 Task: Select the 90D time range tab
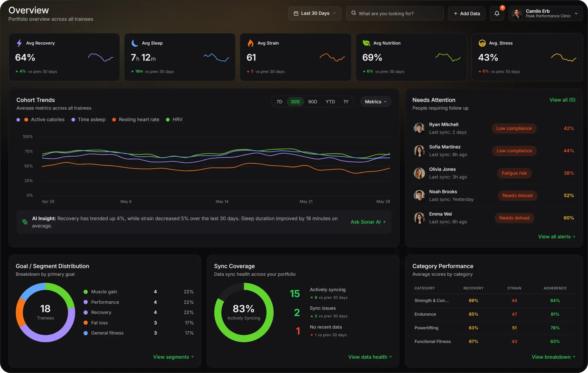point(313,102)
